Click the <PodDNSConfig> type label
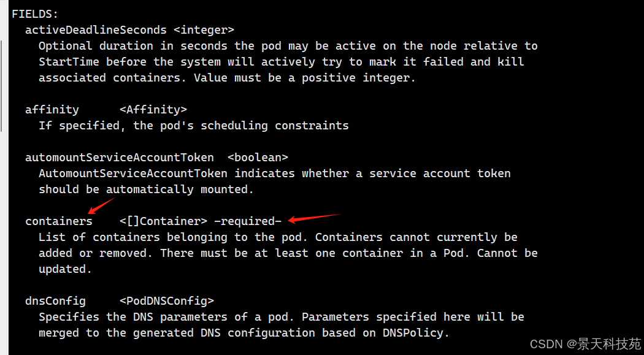This screenshot has width=644, height=355. pyautogui.click(x=167, y=301)
